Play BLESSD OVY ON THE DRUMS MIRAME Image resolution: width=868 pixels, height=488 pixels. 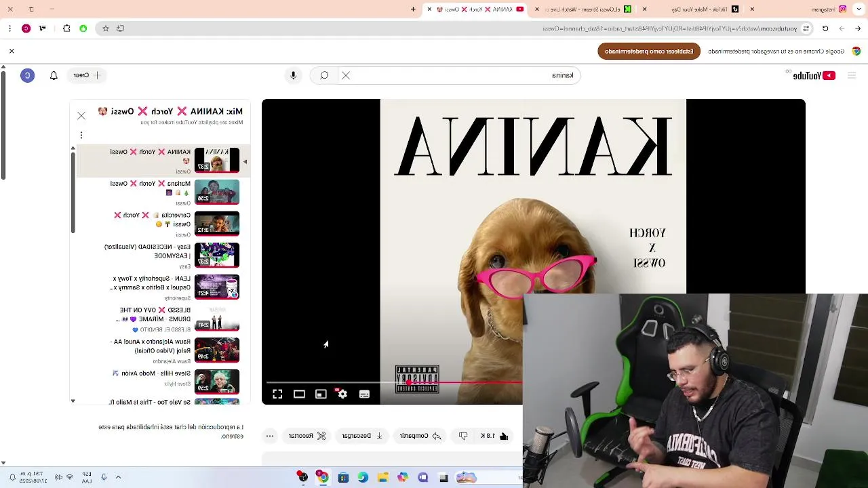click(x=163, y=319)
